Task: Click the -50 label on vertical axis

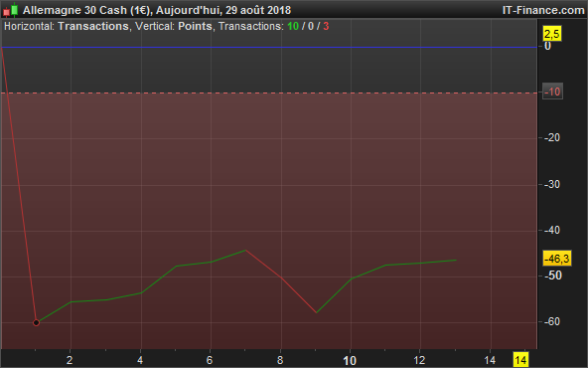Action: (x=553, y=276)
